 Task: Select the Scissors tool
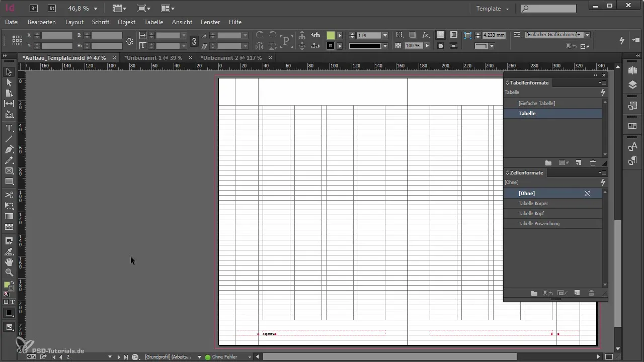point(9,195)
